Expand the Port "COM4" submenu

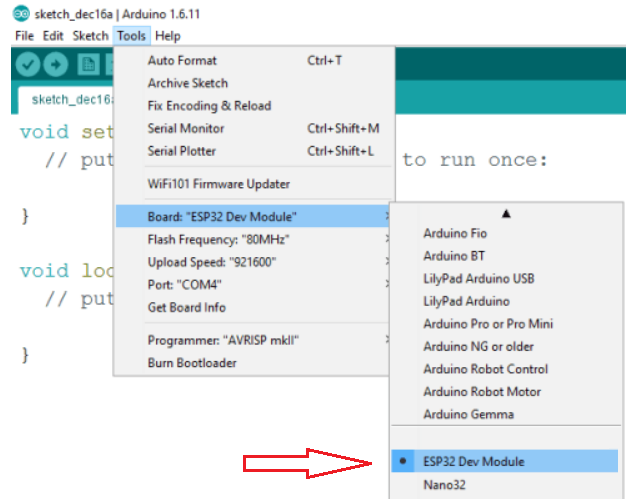pyautogui.click(x=253, y=284)
